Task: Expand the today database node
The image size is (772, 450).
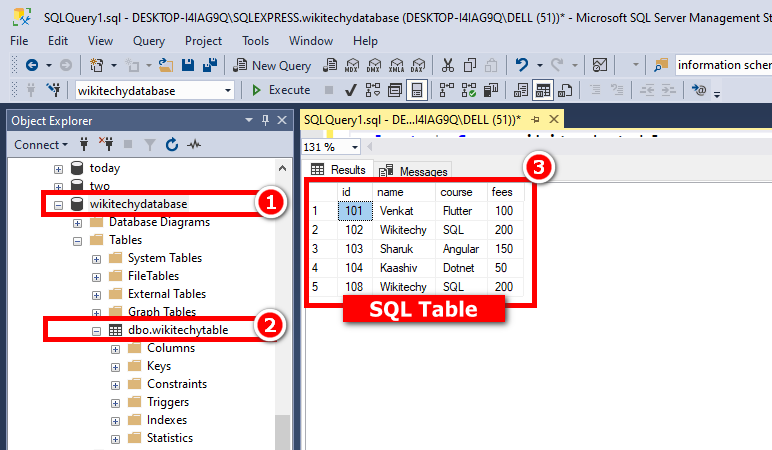Action: point(58,169)
